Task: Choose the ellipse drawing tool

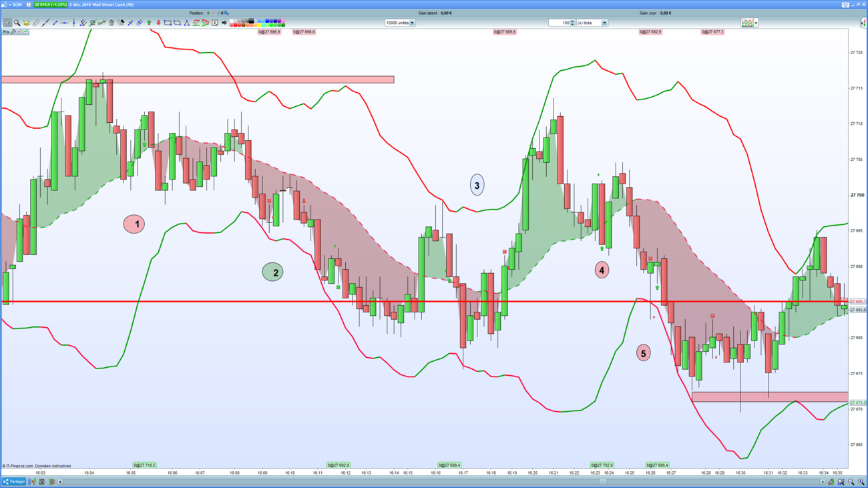Action: (x=177, y=23)
